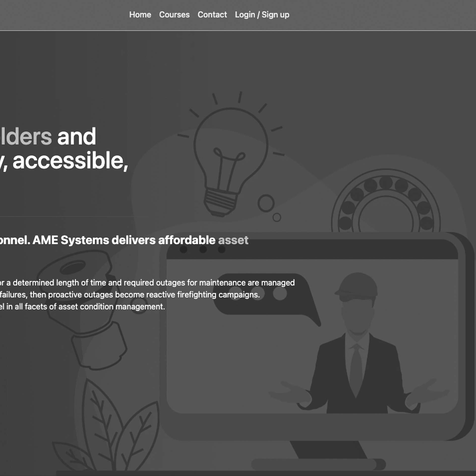Select Home in the navigation bar
Image resolution: width=476 pixels, height=476 pixels.
point(140,15)
